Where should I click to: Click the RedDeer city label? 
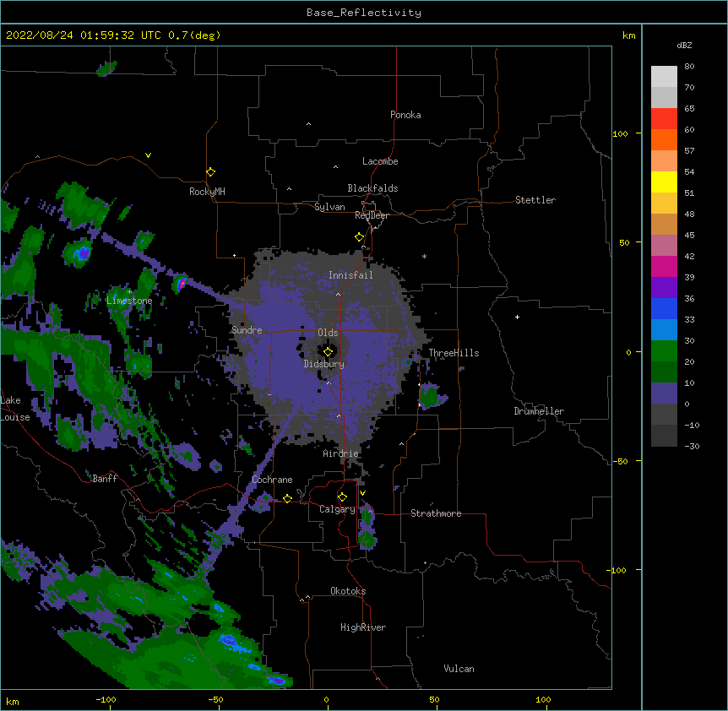coord(372,215)
